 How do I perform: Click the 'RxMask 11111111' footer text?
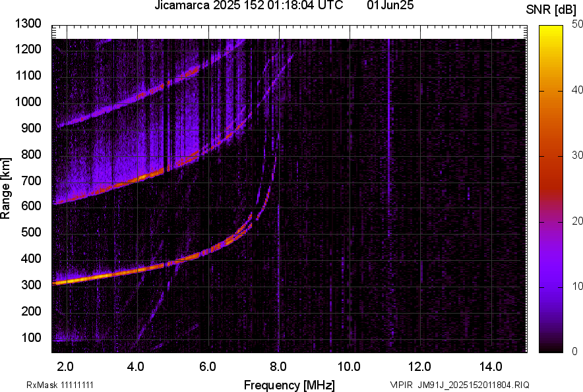point(60,385)
